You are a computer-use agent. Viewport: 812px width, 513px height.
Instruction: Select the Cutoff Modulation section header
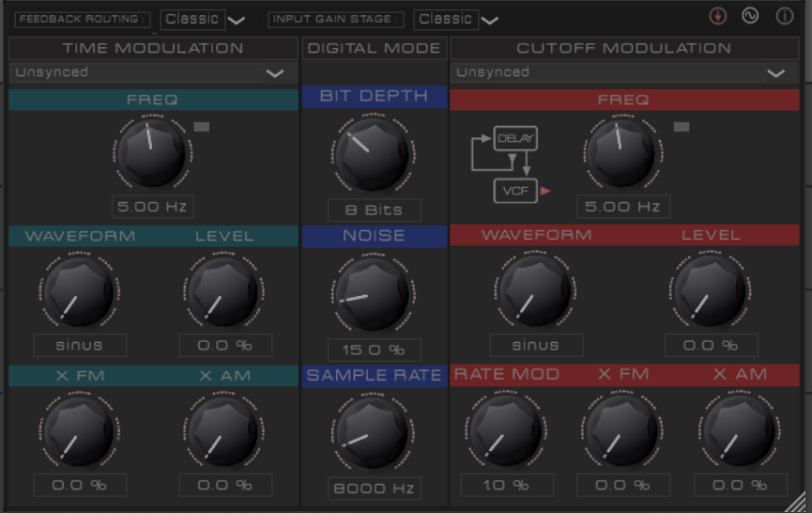[623, 48]
